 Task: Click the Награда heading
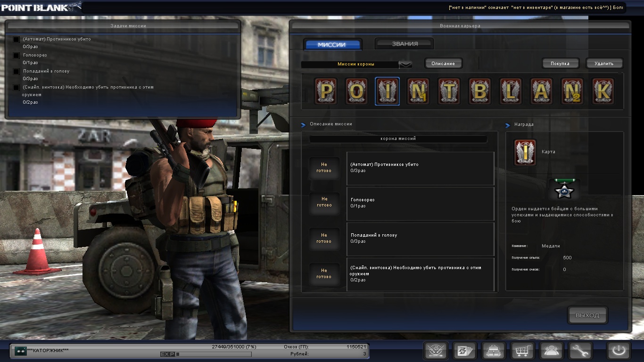pos(524,124)
